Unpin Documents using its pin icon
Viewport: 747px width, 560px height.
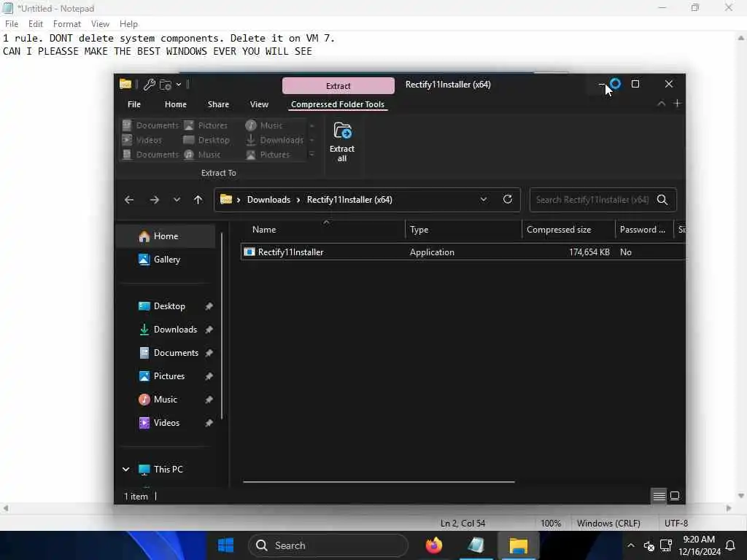209,353
